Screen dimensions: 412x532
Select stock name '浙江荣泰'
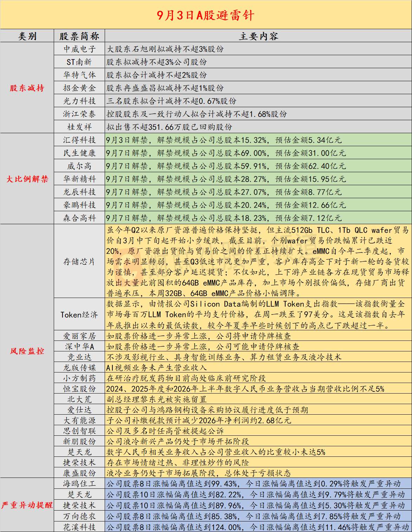[x=79, y=114]
